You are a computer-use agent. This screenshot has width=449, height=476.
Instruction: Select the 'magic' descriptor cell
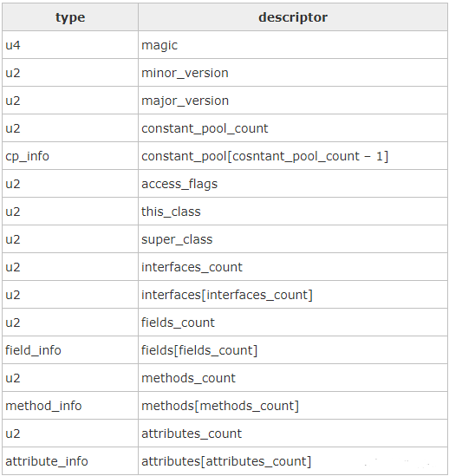point(293,45)
